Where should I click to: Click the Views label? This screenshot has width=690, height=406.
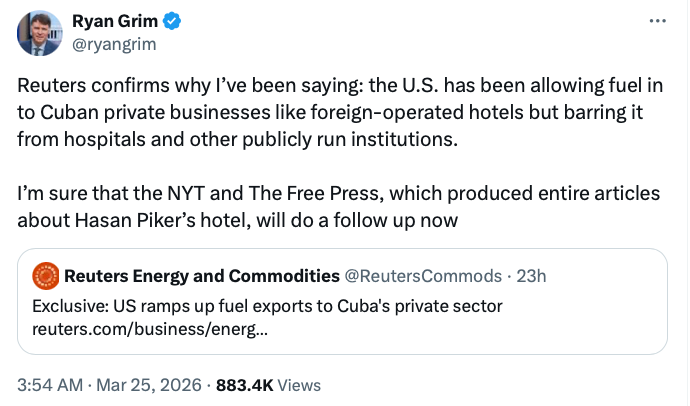299,384
